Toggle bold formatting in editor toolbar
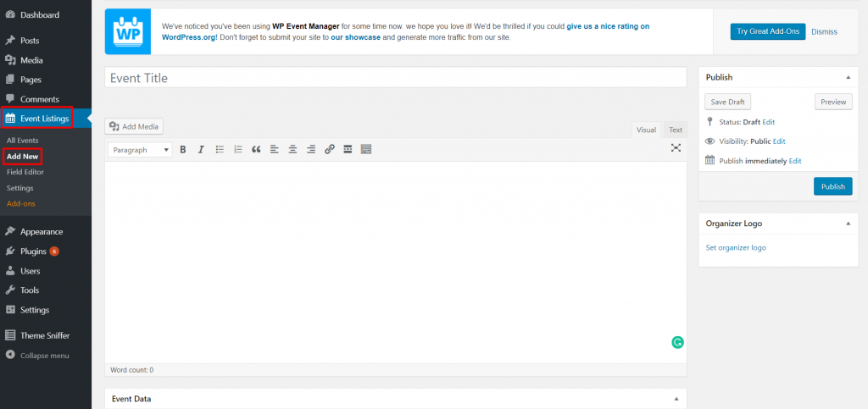The height and width of the screenshot is (409, 868). coord(183,149)
